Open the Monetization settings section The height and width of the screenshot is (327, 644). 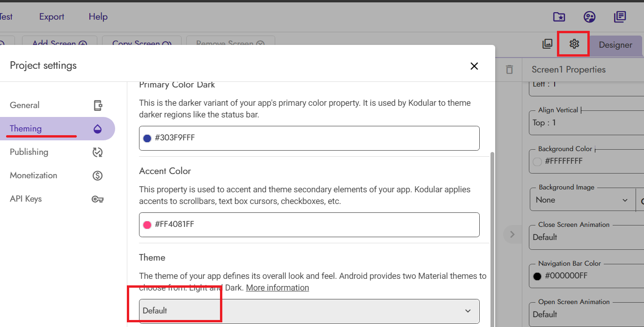58,175
